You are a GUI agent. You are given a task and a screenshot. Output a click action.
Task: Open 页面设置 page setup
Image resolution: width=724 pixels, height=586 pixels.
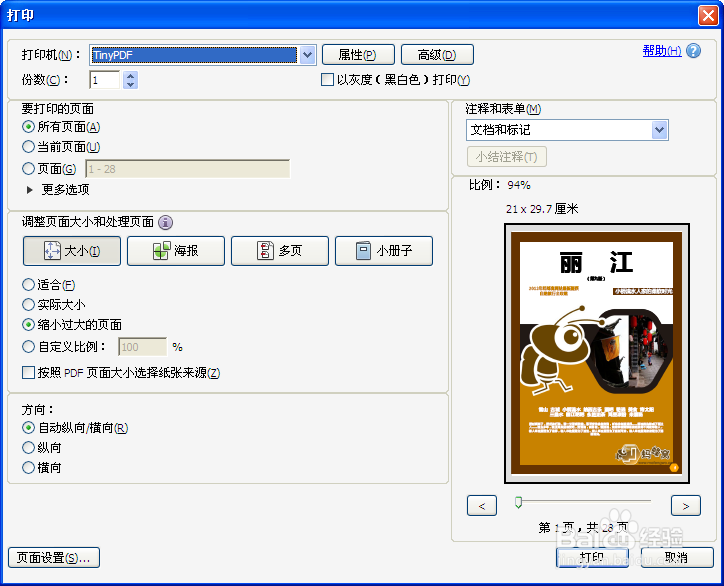[54, 558]
